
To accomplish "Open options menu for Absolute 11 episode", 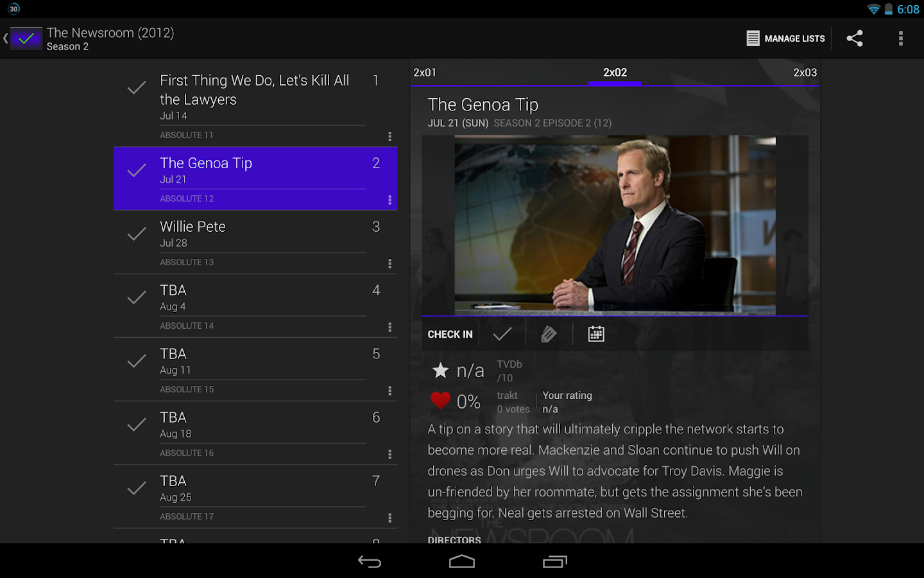I will [389, 136].
